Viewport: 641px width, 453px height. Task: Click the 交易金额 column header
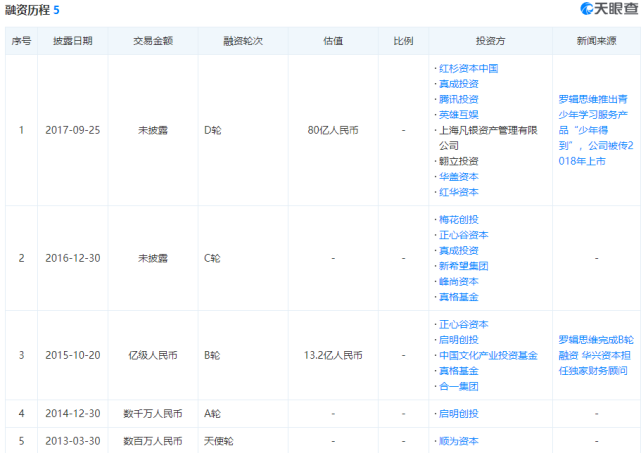[153, 41]
